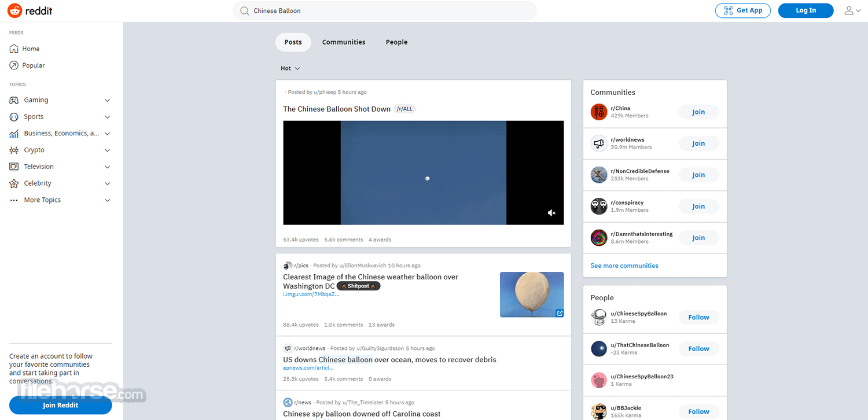Expand the Gaming topic chevron
The height and width of the screenshot is (420, 868).
pos(107,100)
